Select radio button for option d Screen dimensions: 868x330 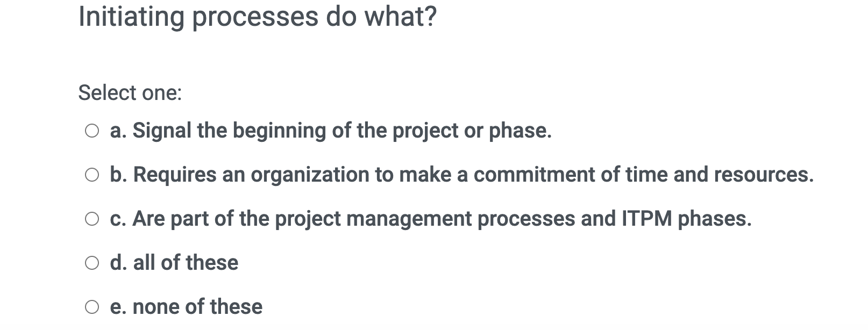click(x=93, y=262)
